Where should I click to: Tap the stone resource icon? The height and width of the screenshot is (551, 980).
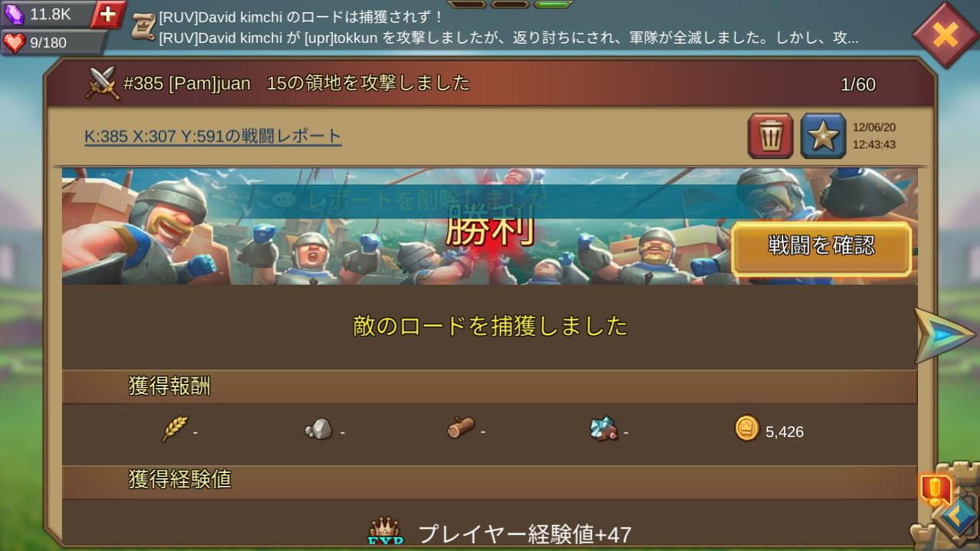click(x=318, y=429)
